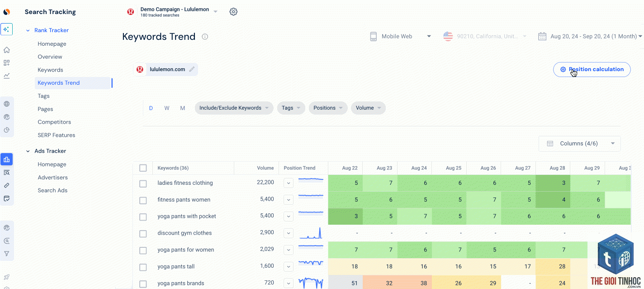The image size is (644, 289).
Task: Open SERP Features page
Action: click(x=57, y=135)
